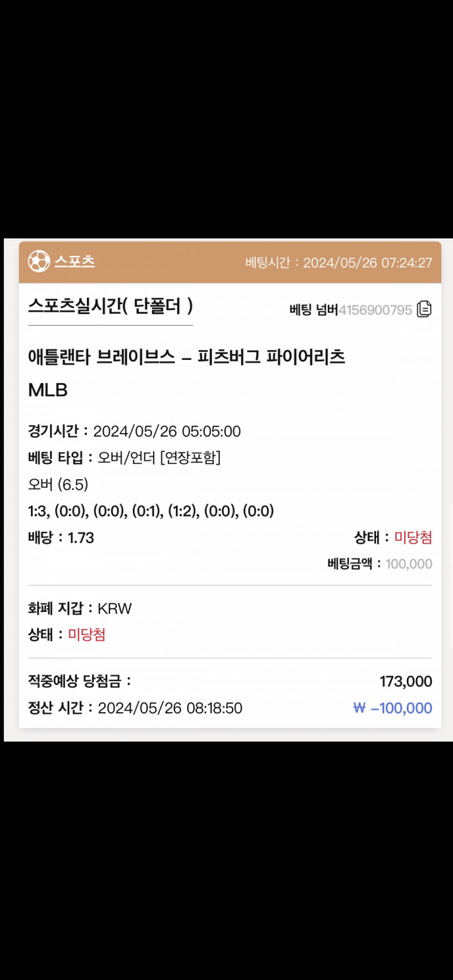Click the odds value 1.73
This screenshot has width=453, height=980.
tap(81, 538)
